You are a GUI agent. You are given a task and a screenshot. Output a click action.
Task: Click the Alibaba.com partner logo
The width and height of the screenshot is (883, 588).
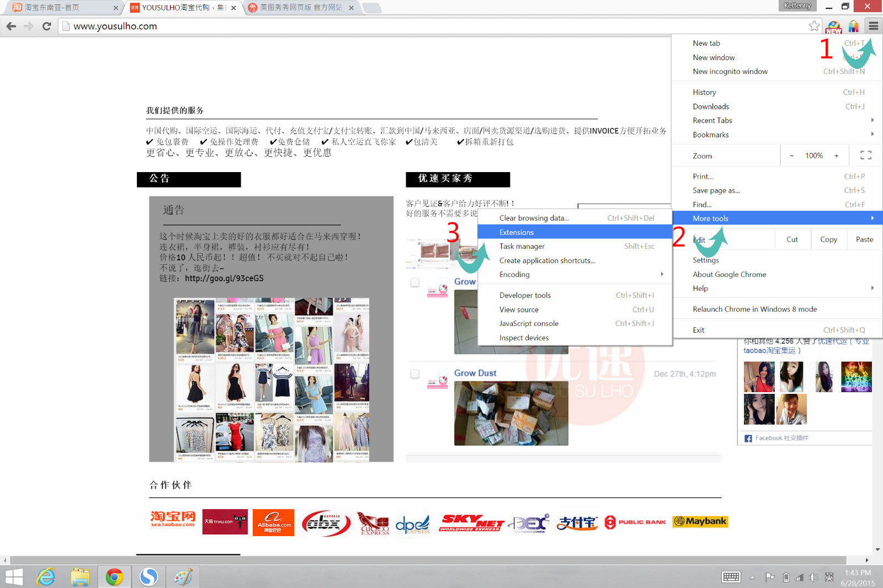tap(274, 522)
